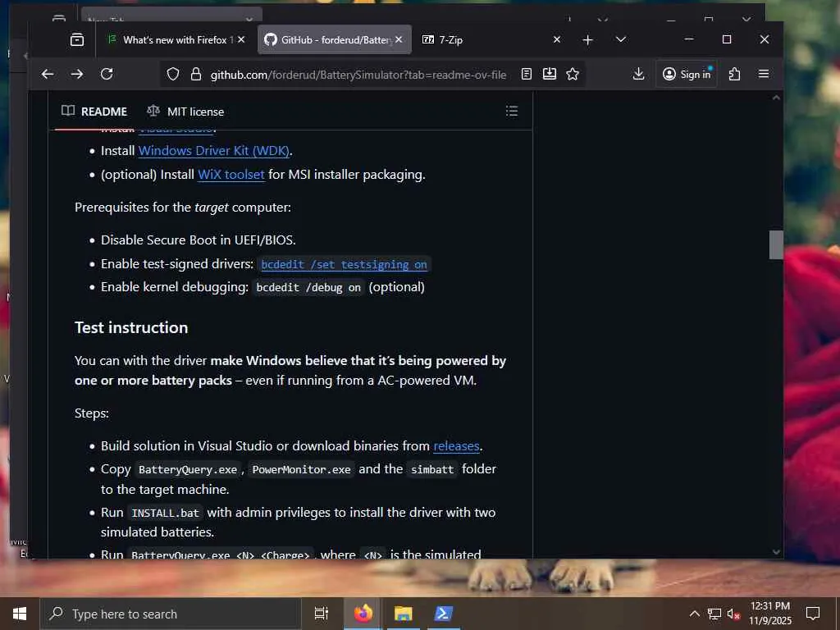Open Firefox downloads panel
Screen dimensions: 840x630
638,74
